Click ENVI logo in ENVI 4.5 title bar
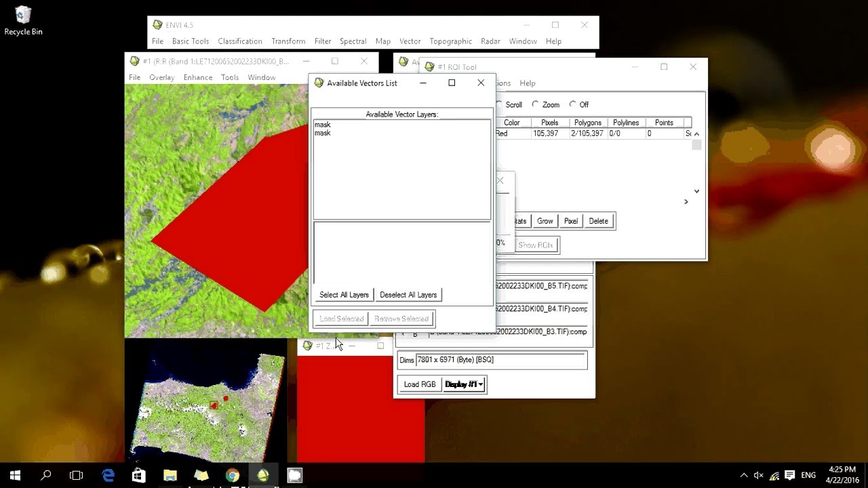Viewport: 868px width, 488px height. [157, 25]
